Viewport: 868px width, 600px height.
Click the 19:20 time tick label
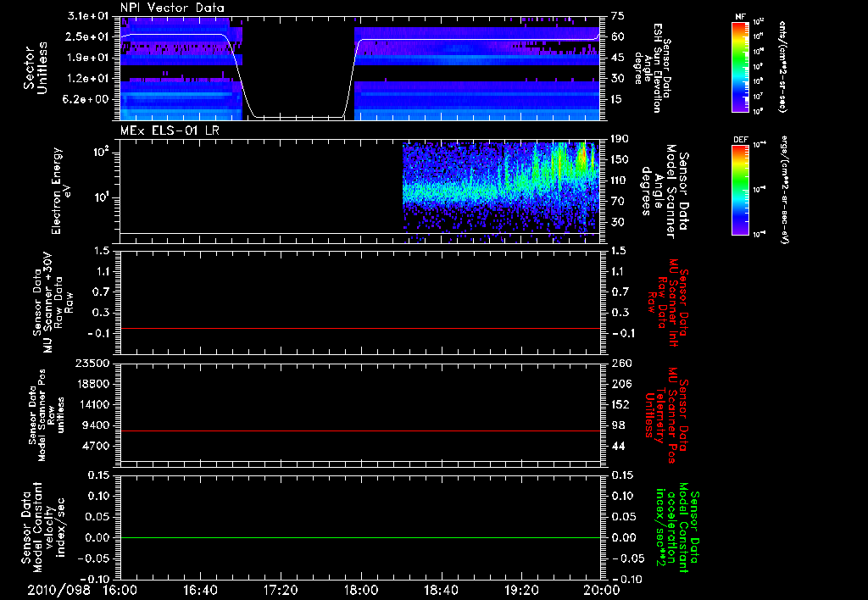(521, 590)
